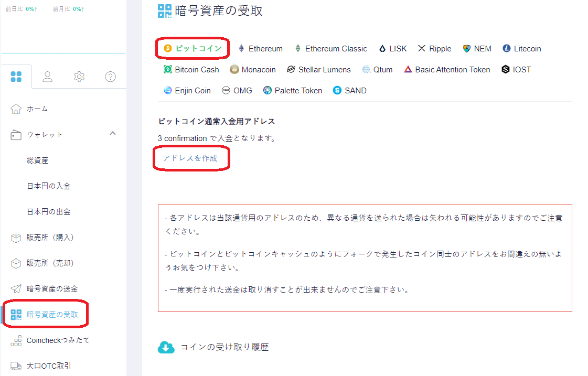
Task: Click the LISK droplet icon
Action: coord(382,49)
